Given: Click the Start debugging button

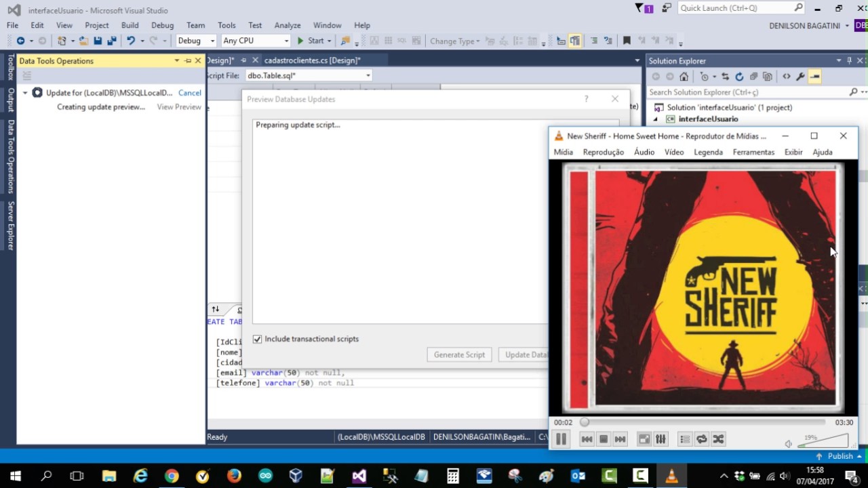Looking at the screenshot, I should pos(314,41).
